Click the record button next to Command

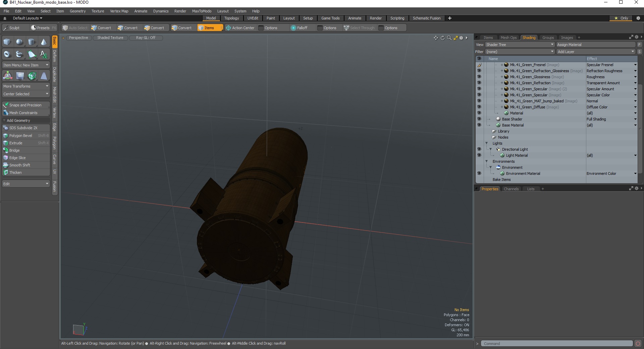pos(638,344)
